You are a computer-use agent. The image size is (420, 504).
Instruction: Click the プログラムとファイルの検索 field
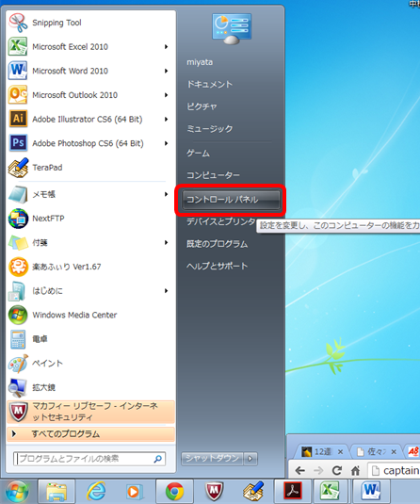(89, 459)
